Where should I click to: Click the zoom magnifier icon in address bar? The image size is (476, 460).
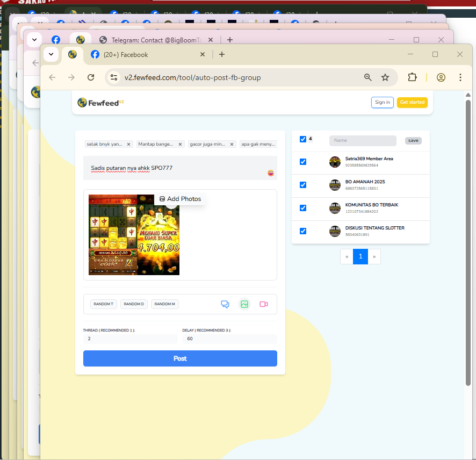point(367,77)
